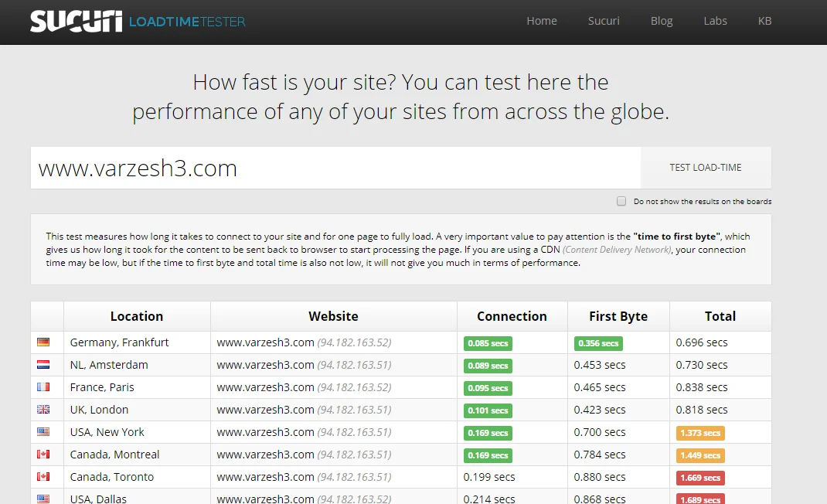827x504 pixels.
Task: Click the Canada flag beside Montreal
Action: pyautogui.click(x=43, y=455)
